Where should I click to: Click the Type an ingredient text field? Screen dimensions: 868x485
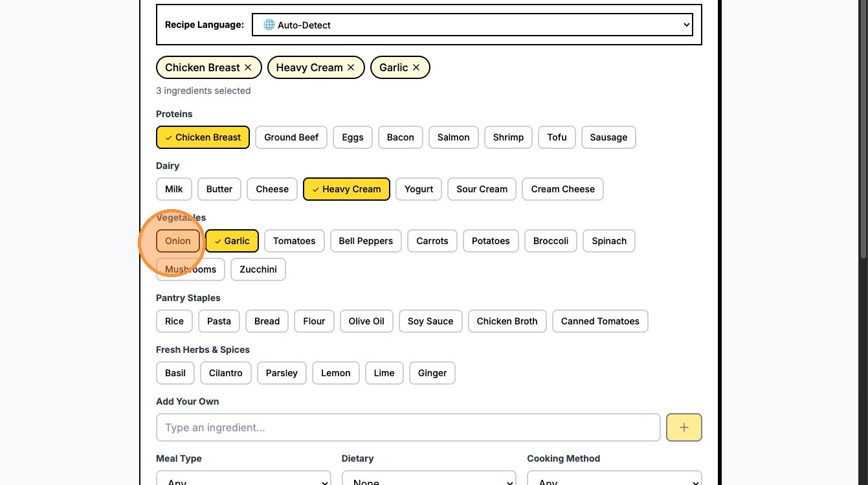[408, 427]
